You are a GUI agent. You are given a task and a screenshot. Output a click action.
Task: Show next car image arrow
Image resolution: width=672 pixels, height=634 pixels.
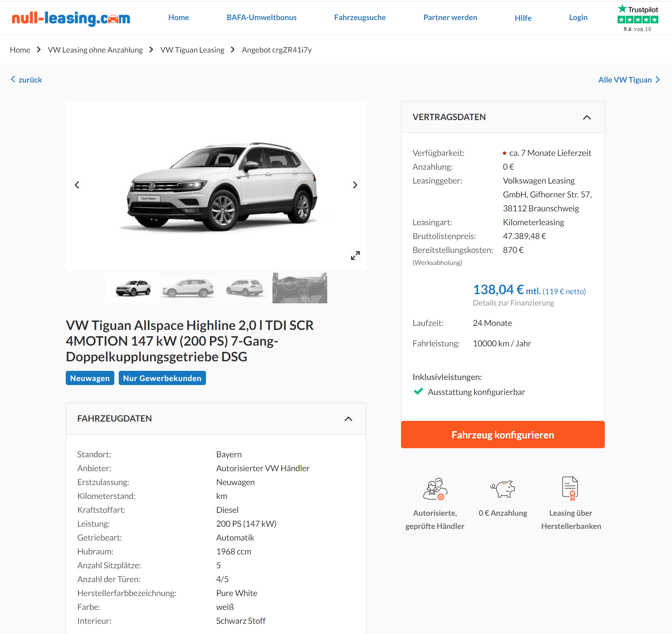(x=355, y=185)
